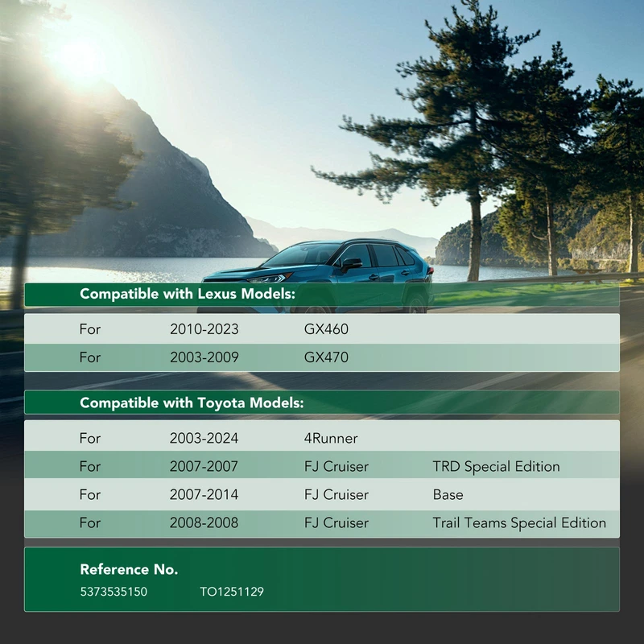Viewport: 644px width, 644px height.
Task: Click 'TRD Special Edition' trim text
Action: [496, 467]
